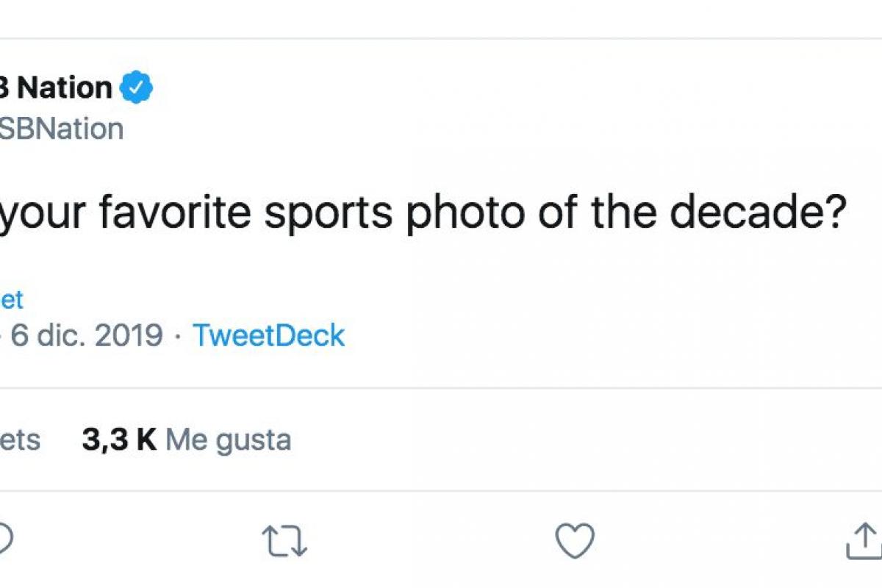Click the "Me gusta" label

[228, 440]
